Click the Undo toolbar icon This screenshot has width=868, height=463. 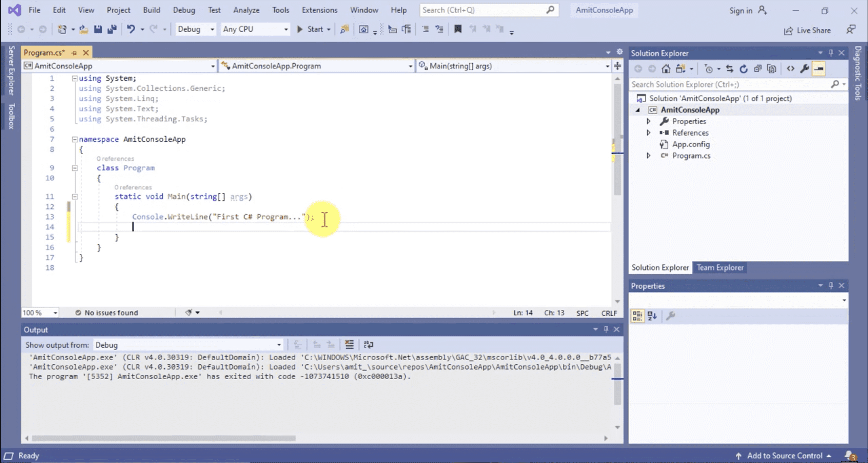click(131, 29)
